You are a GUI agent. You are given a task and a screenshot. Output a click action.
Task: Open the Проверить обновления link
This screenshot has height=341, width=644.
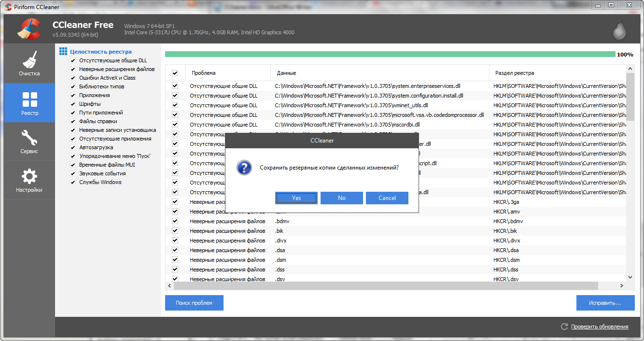pyautogui.click(x=600, y=327)
